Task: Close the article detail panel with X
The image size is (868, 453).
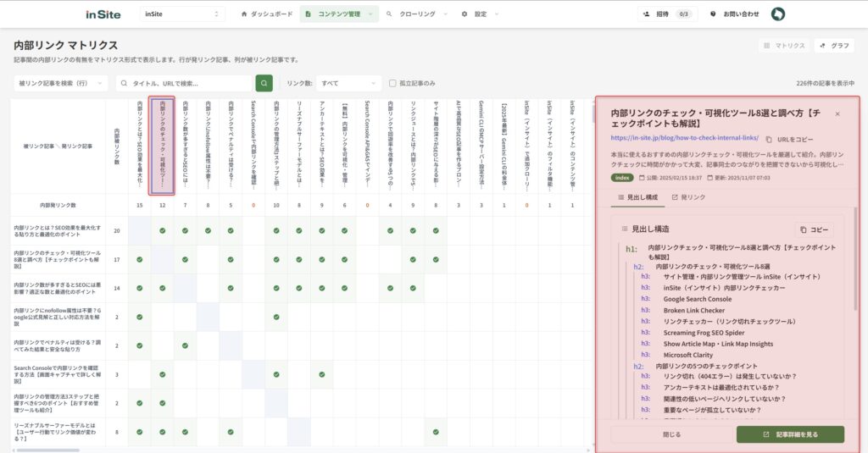Action: click(x=837, y=114)
